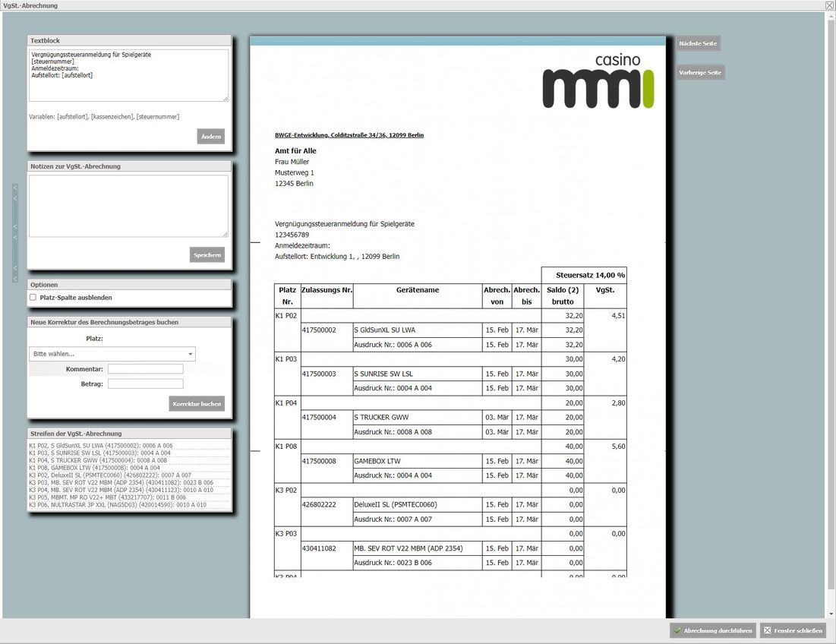The height and width of the screenshot is (644, 836).
Task: Click inside the Textblock text area
Action: [128, 75]
